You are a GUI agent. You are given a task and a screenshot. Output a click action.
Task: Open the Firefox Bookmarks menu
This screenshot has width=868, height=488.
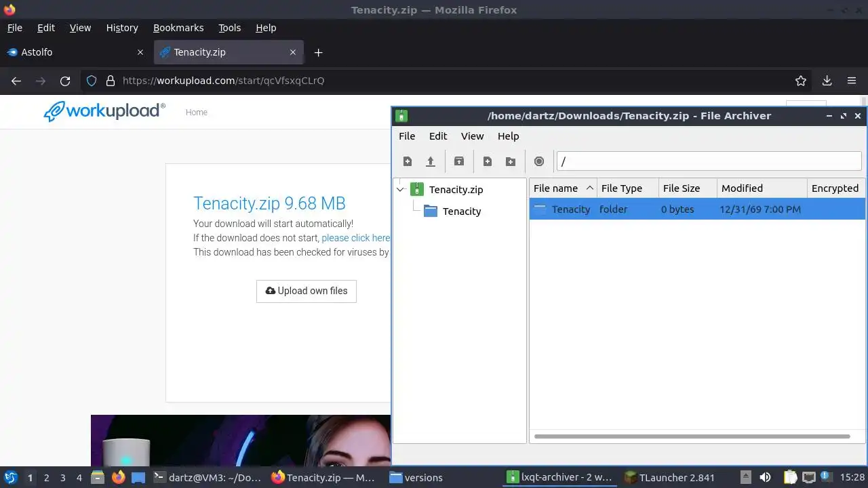pyautogui.click(x=178, y=28)
